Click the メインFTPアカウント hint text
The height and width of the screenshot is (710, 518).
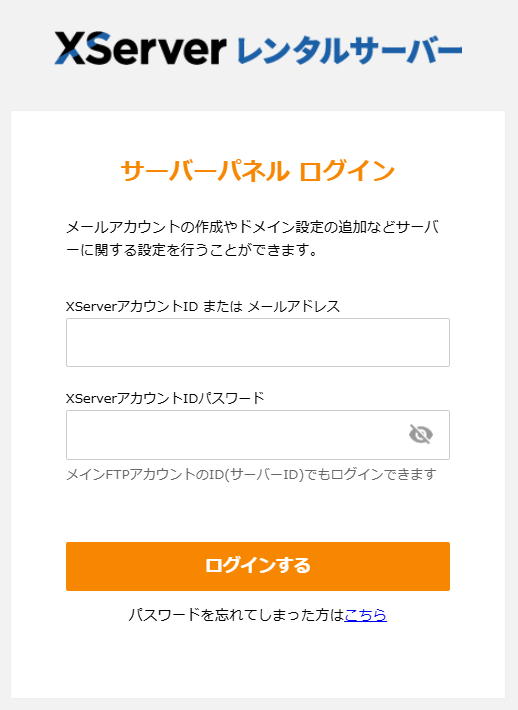[x=252, y=475]
